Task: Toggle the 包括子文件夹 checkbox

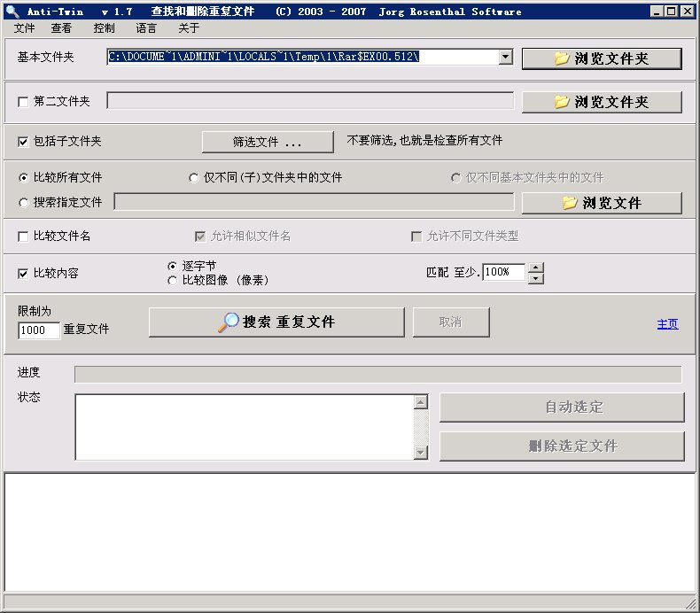Action: pos(23,142)
